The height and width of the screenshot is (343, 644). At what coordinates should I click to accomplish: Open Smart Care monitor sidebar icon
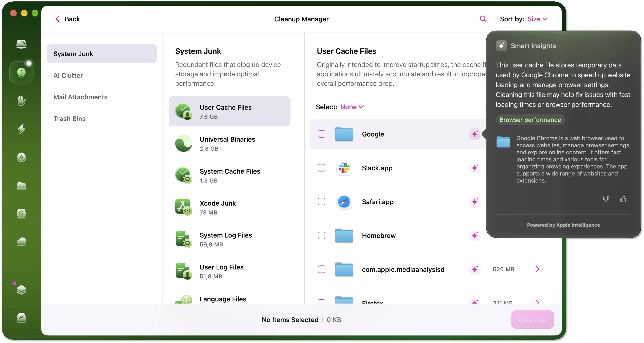(21, 44)
